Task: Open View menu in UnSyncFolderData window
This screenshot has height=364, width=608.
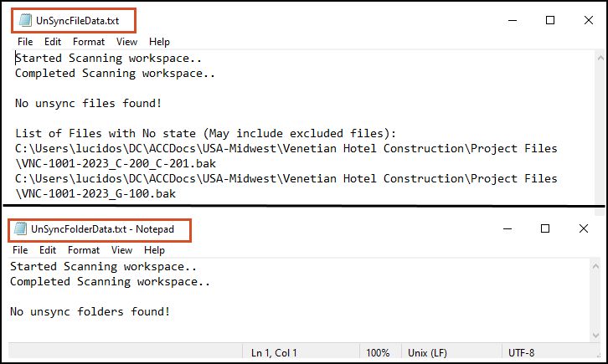Action: [121, 250]
